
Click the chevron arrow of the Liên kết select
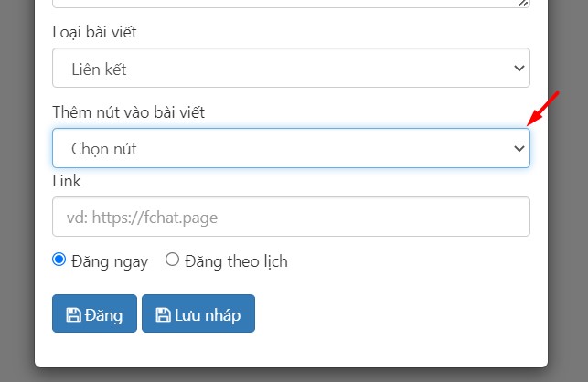[519, 68]
